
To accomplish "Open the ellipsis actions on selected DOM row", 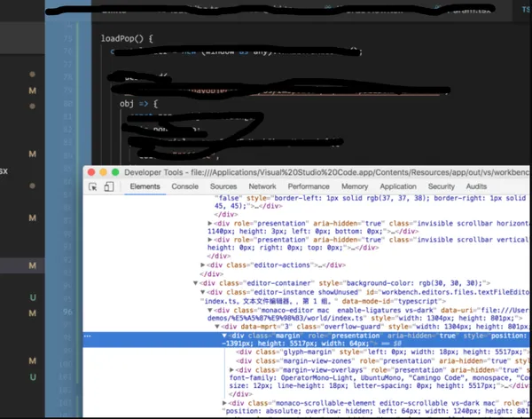I will pyautogui.click(x=87, y=336).
